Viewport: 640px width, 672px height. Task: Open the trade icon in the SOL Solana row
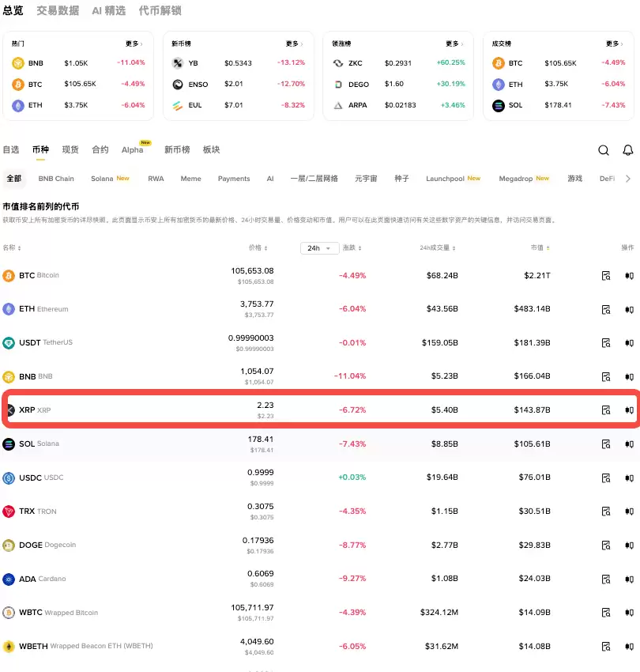[629, 444]
